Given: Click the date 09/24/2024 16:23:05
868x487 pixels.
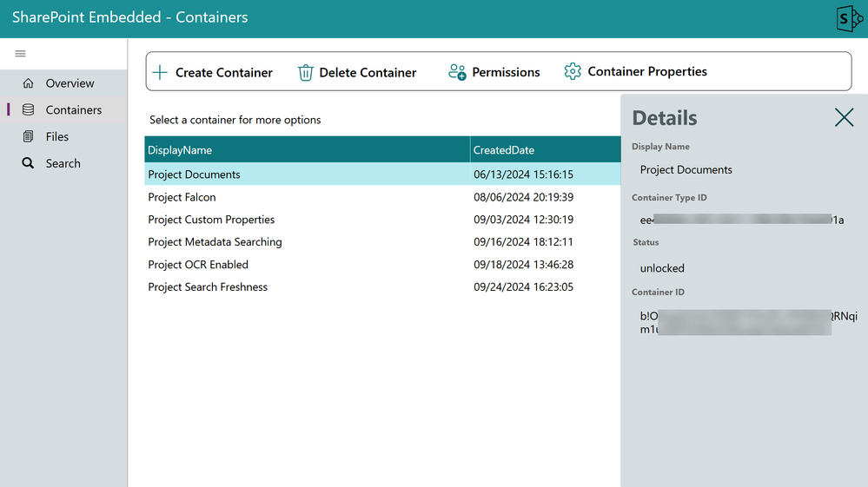Looking at the screenshot, I should coord(523,286).
